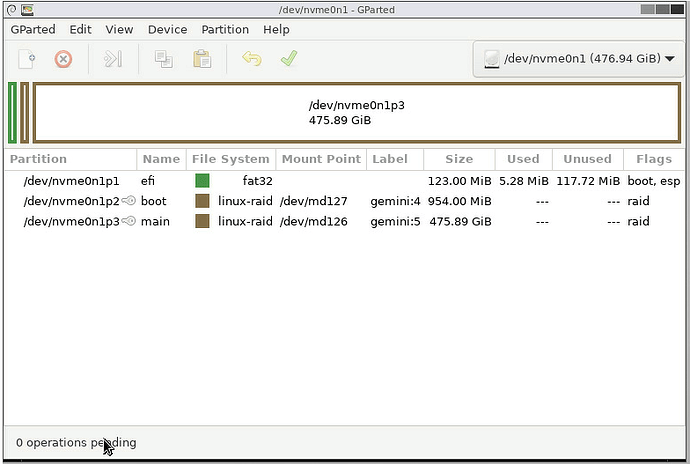Click the Used column header
The height and width of the screenshot is (464, 690).
pos(524,159)
